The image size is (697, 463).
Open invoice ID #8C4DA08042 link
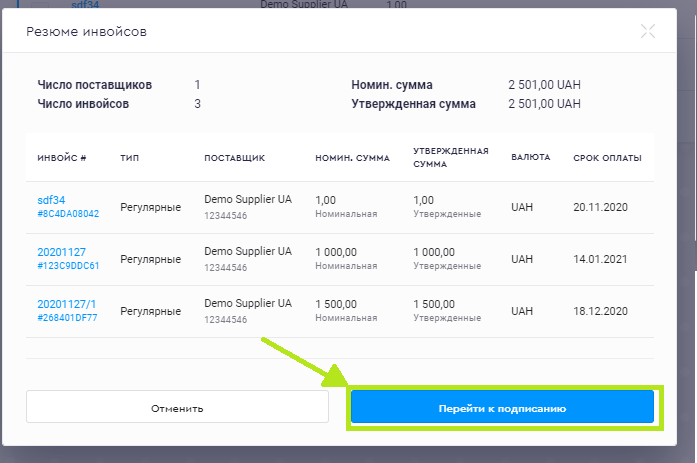[68, 214]
